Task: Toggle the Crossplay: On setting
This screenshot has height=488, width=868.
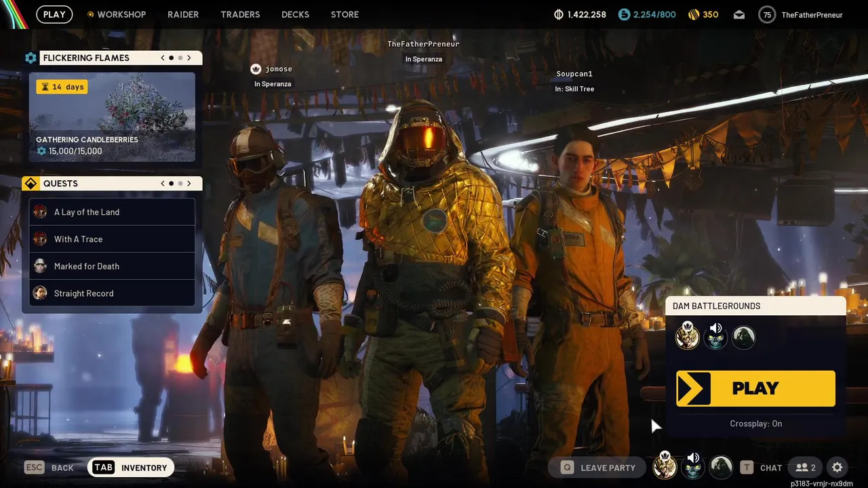Action: 755,424
